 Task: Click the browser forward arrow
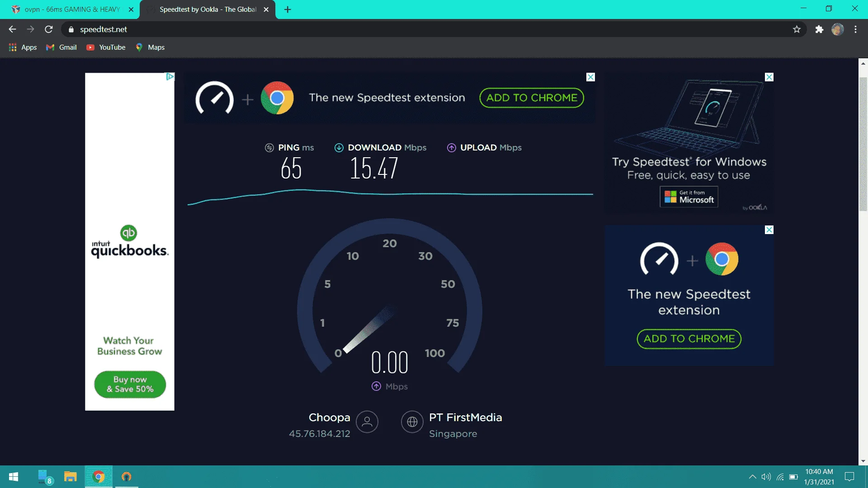click(x=30, y=29)
